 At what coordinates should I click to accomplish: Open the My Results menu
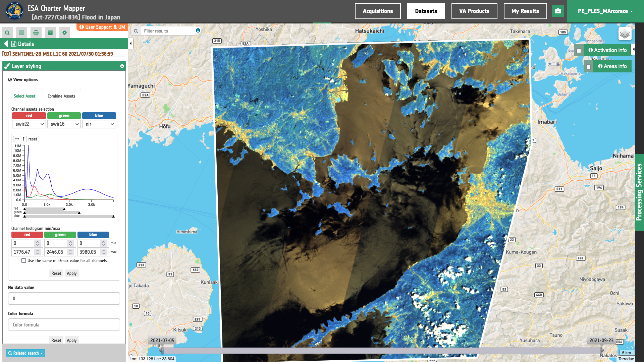[x=525, y=11]
